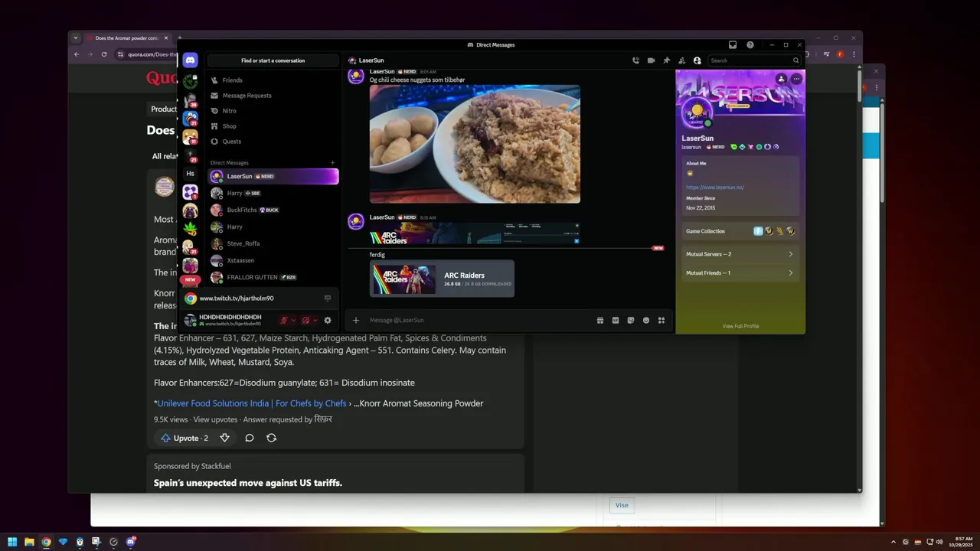Unmute the microphone in user panel
Screen dimensions: 980x551
coord(284,320)
